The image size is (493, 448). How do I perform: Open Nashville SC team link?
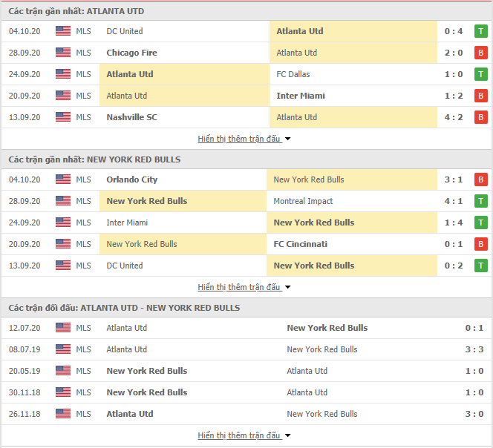point(131,117)
